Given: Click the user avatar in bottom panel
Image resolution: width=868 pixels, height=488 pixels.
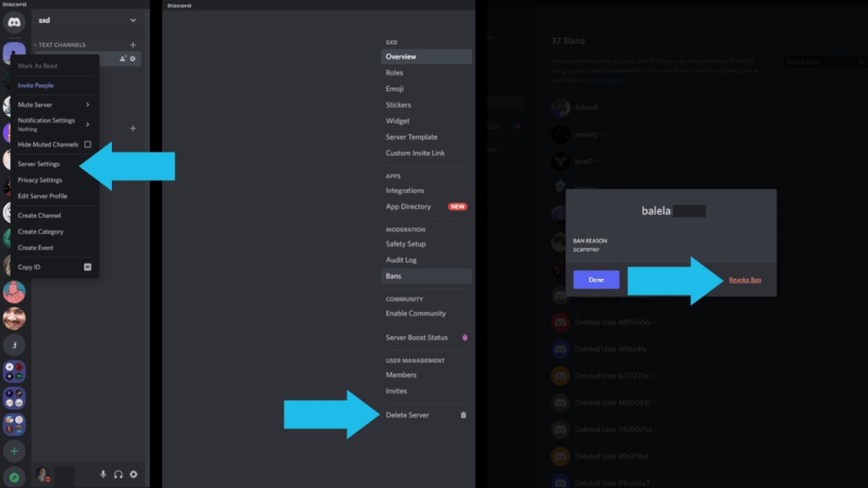Looking at the screenshot, I should (42, 474).
